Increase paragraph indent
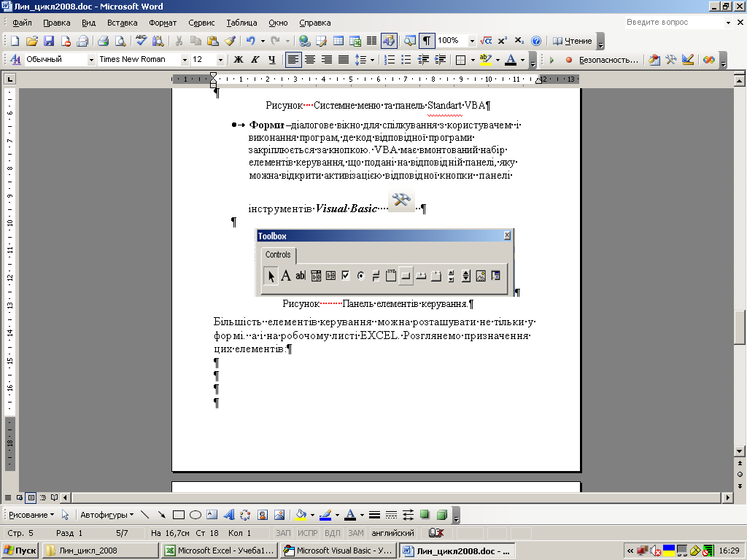747x560 pixels. pos(440,60)
